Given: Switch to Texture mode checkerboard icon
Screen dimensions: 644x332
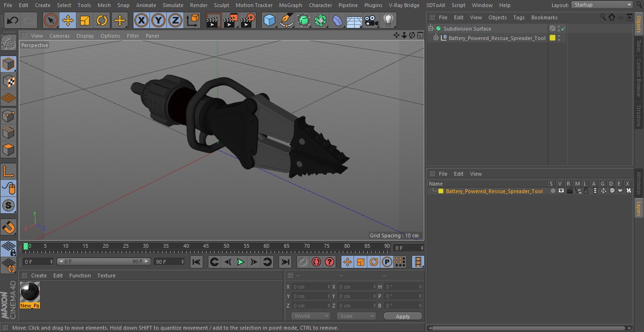Looking at the screenshot, I should click(x=8, y=81).
